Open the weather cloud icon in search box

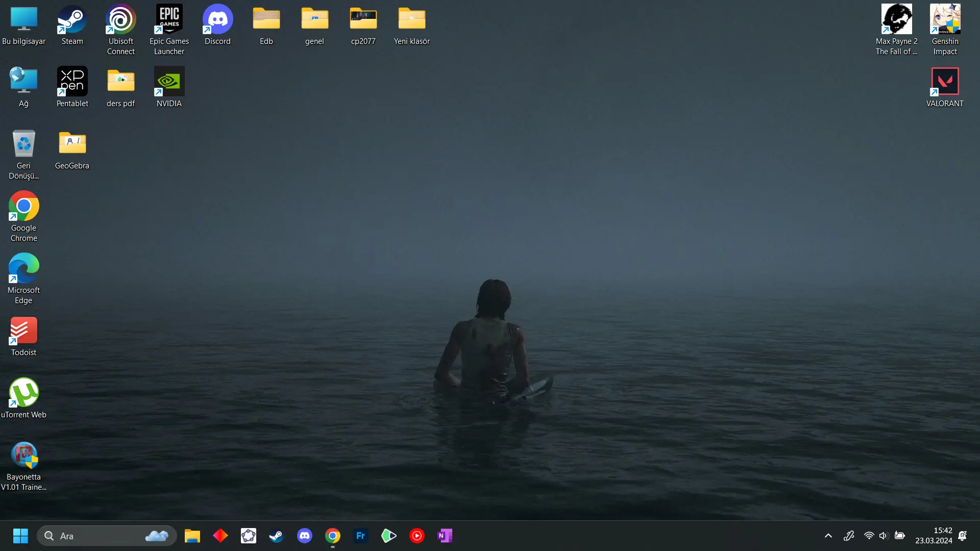tap(157, 536)
